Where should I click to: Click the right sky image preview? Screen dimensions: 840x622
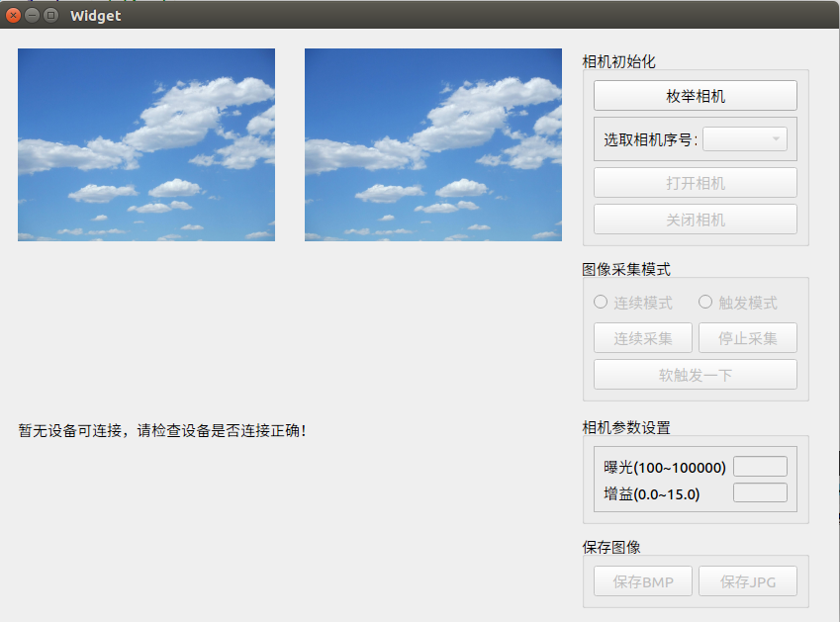(432, 144)
